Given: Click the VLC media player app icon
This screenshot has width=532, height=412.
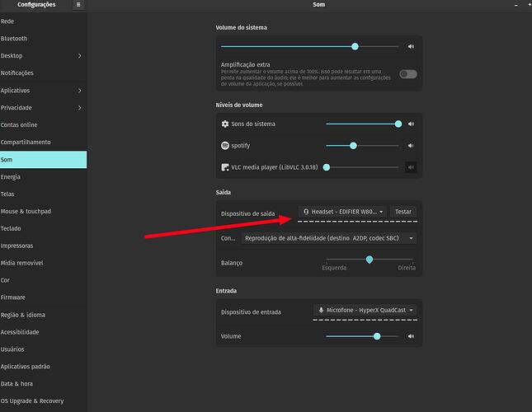Looking at the screenshot, I should [225, 167].
